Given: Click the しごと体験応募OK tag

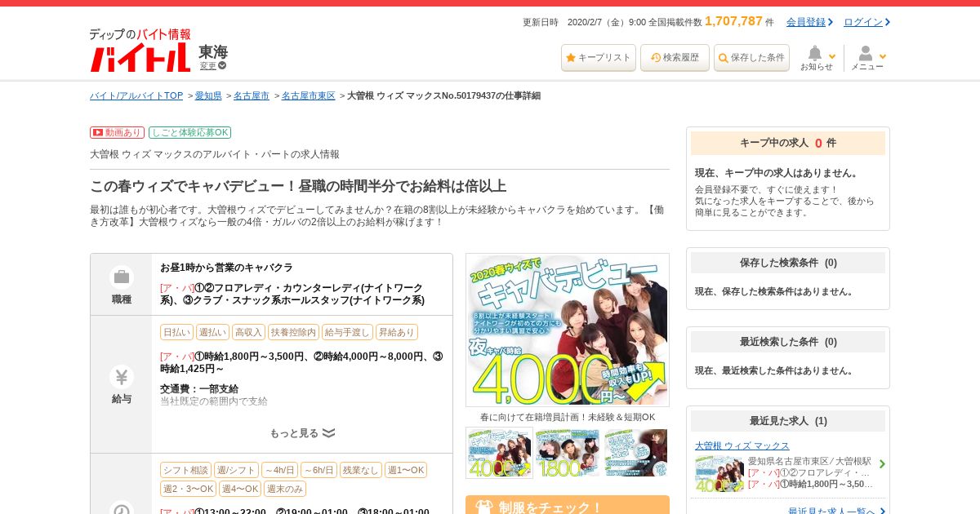Looking at the screenshot, I should pos(189,132).
